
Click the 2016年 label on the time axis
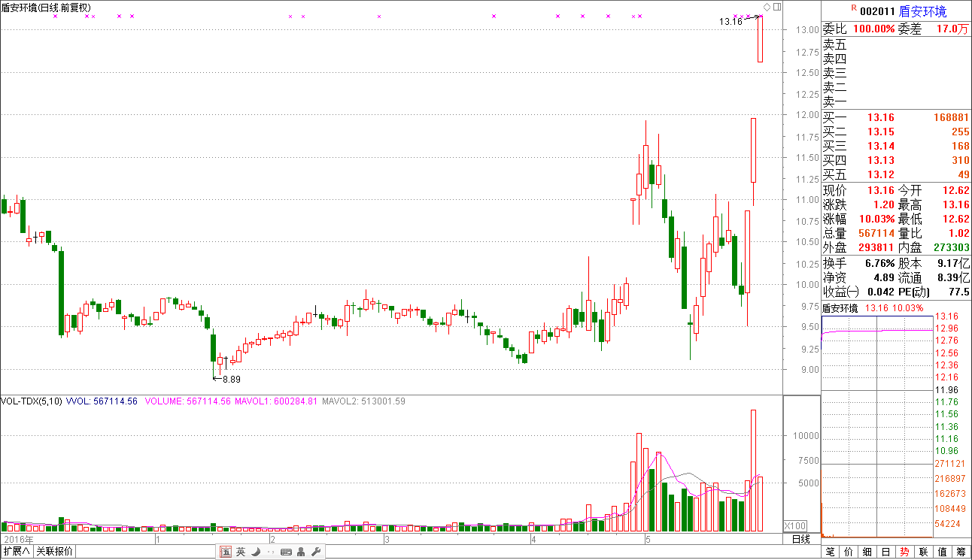[19, 539]
